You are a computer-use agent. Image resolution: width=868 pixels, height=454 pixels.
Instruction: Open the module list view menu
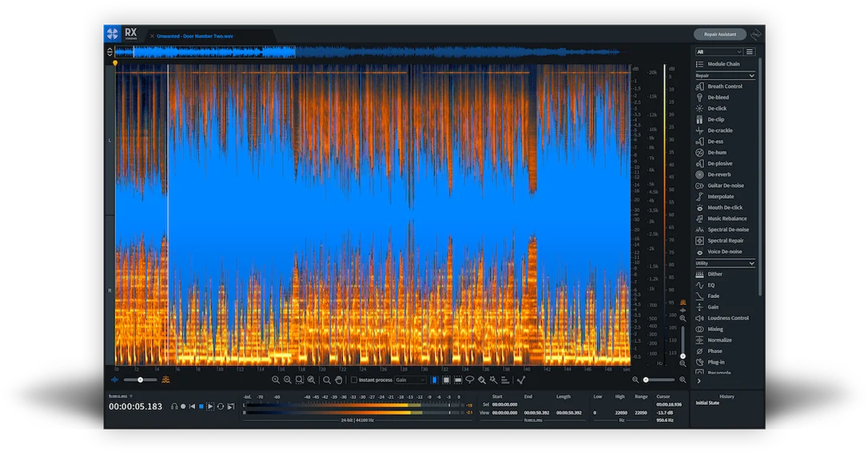click(750, 51)
